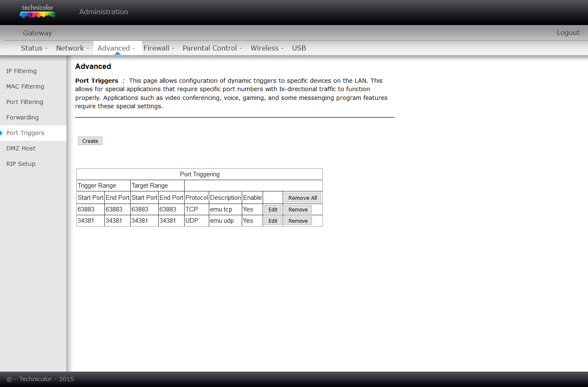Click the Remove All button
Screen dimensions: 588x387
pos(303,198)
